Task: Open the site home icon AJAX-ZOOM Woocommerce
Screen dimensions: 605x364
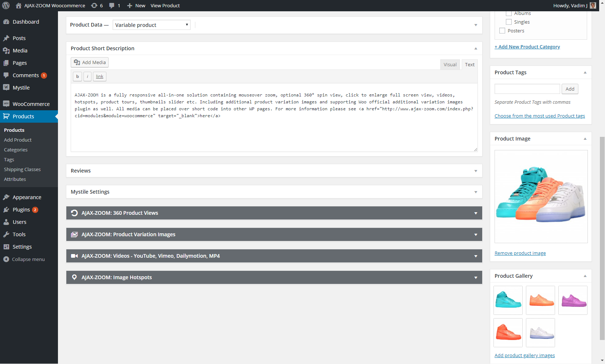Action: [19, 5]
